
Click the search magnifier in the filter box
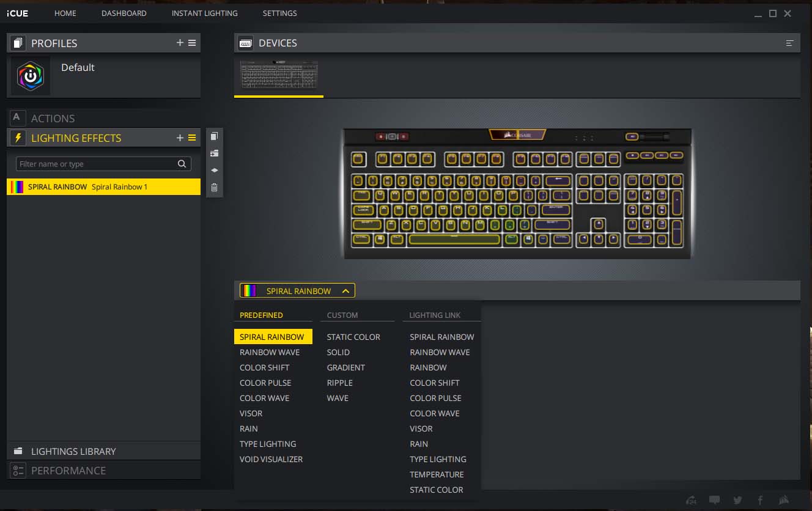[182, 164]
